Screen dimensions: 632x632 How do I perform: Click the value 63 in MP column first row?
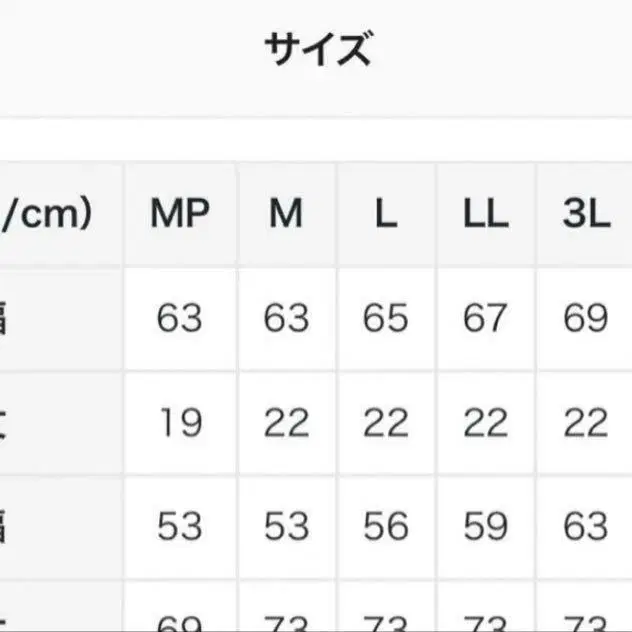179,318
